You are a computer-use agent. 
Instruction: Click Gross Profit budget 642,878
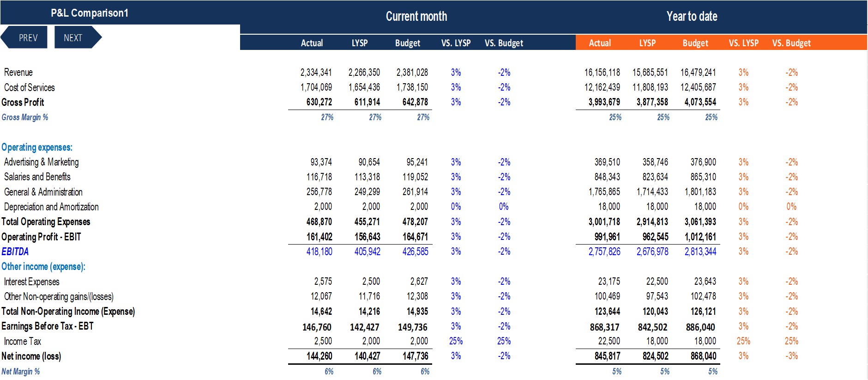click(x=415, y=102)
